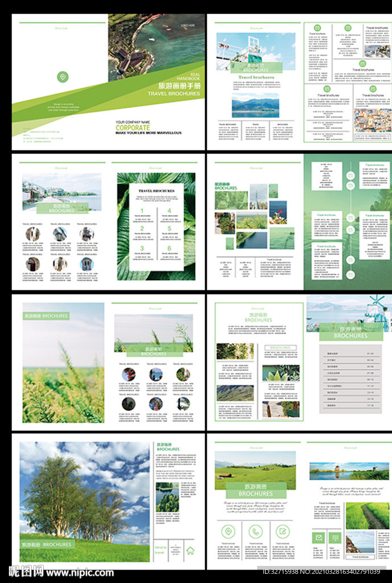Select the Mind to travel text
The width and height of the screenshot is (392, 583).
point(160,550)
